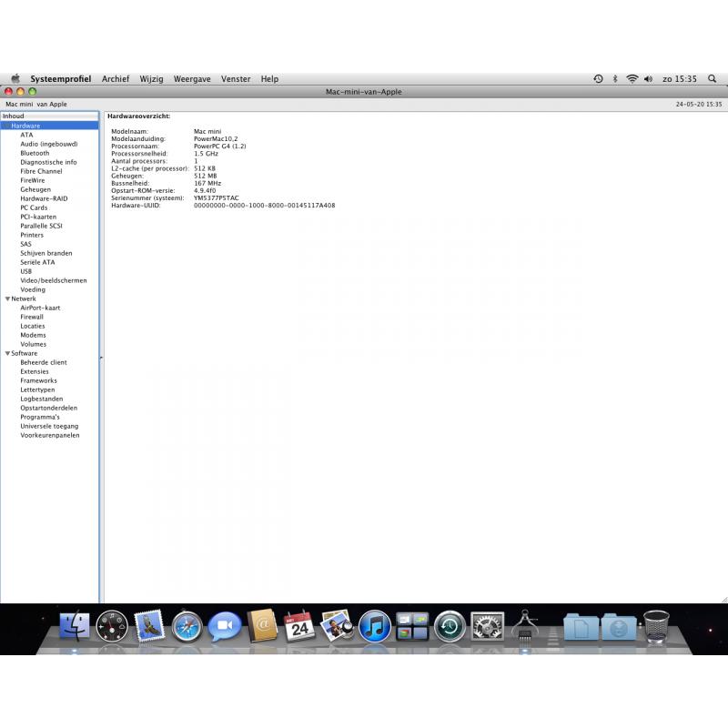The height and width of the screenshot is (728, 728).
Task: Select Audio (ingebouwd) item
Action: pyautogui.click(x=49, y=144)
